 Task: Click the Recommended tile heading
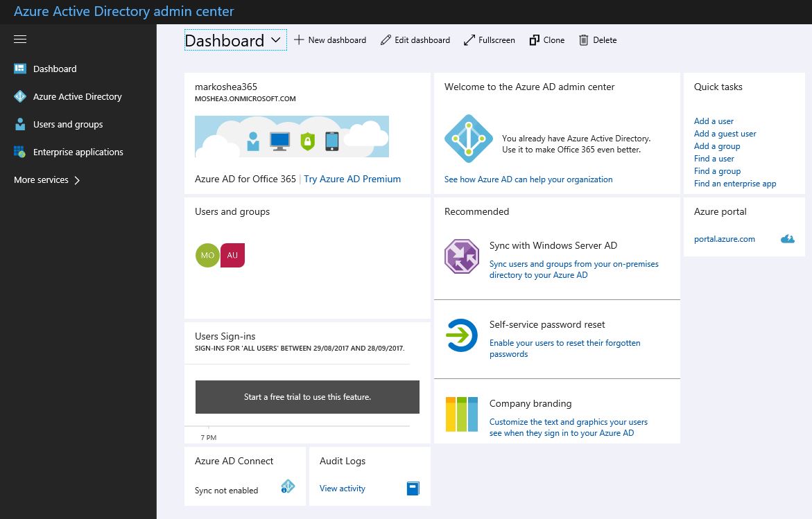point(476,211)
